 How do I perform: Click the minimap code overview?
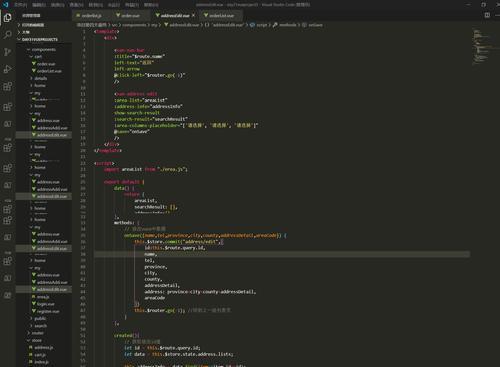tap(482, 47)
